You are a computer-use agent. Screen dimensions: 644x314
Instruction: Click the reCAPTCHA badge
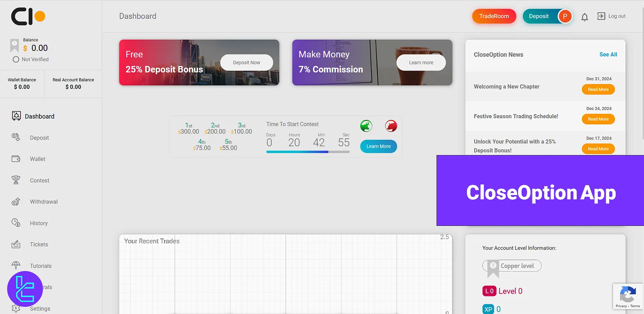[628, 296]
